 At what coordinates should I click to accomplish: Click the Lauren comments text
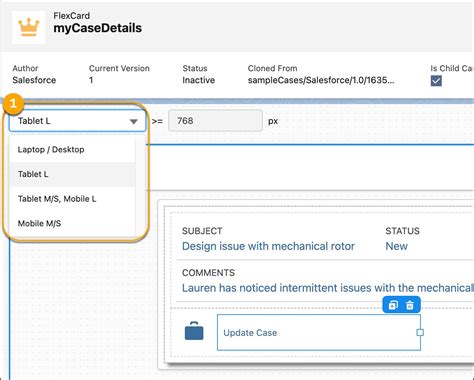click(328, 288)
